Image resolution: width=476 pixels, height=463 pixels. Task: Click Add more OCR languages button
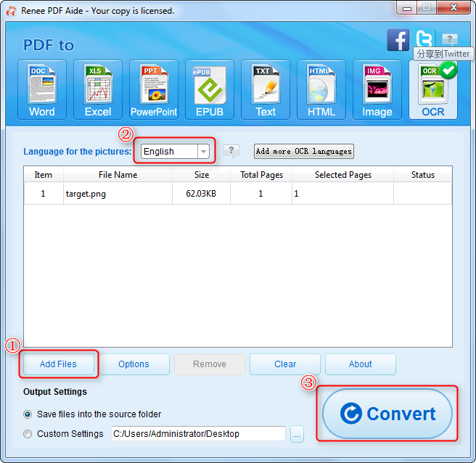(304, 151)
